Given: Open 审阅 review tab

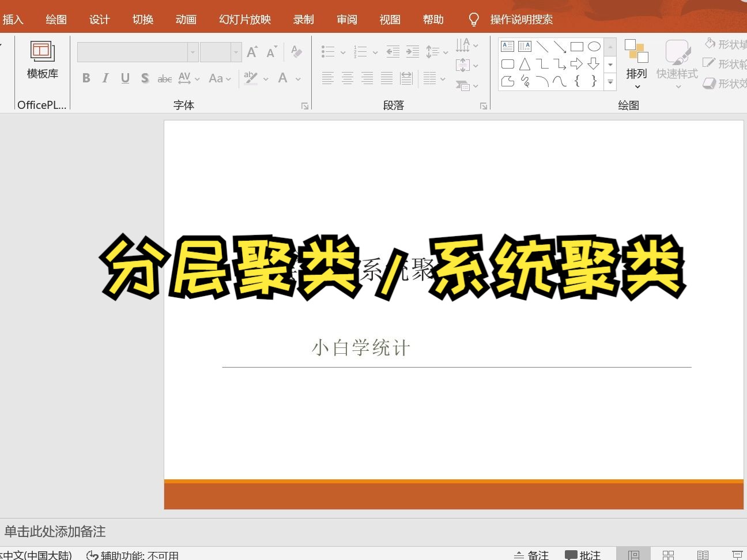Looking at the screenshot, I should coord(347,20).
